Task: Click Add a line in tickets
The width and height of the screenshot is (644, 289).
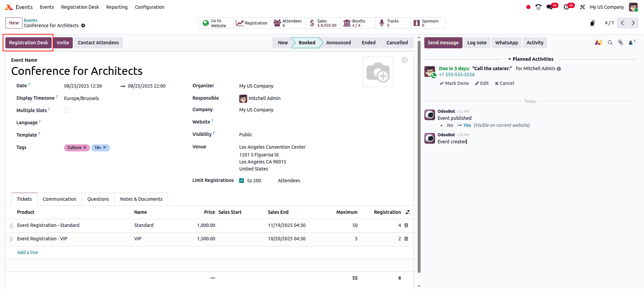Action: coord(28,252)
